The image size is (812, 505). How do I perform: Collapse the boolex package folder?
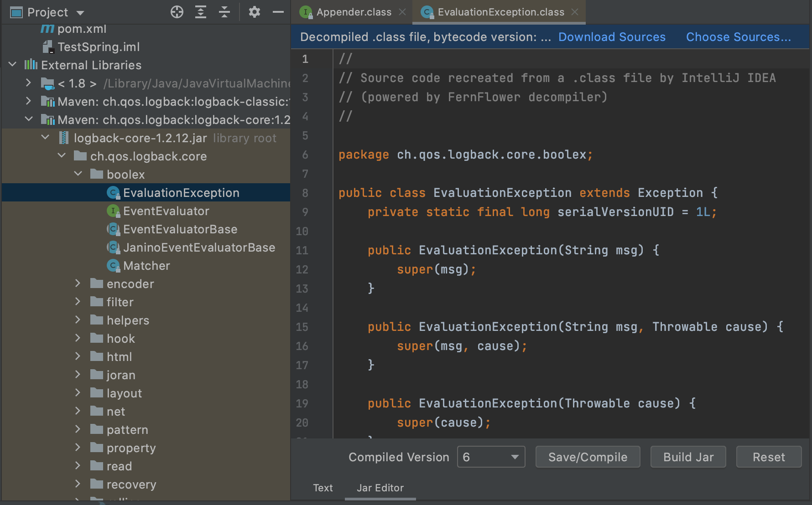(78, 174)
